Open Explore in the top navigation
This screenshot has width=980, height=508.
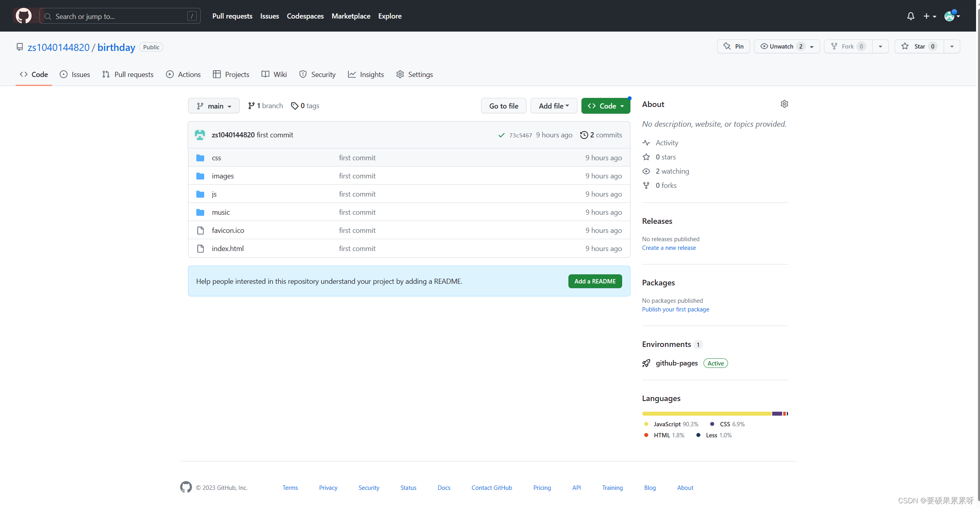pyautogui.click(x=389, y=16)
